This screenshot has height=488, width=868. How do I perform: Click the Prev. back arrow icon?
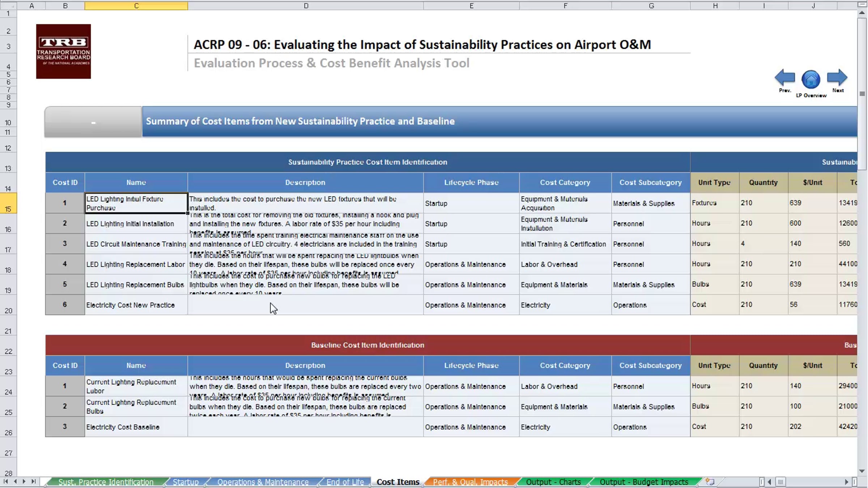click(784, 77)
